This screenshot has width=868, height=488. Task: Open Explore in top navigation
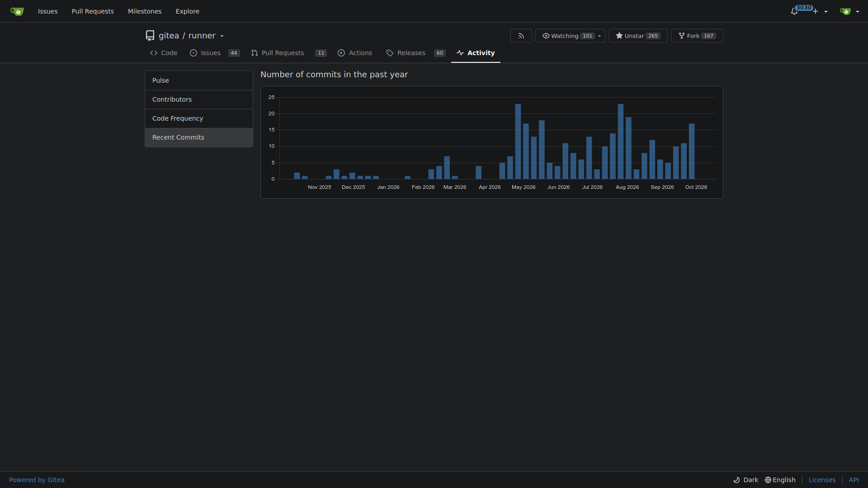187,11
